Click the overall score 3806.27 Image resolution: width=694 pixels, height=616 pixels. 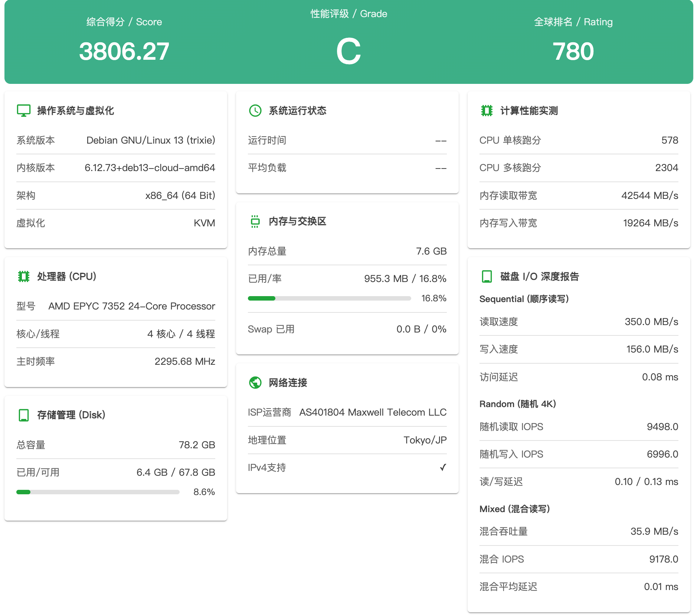[x=124, y=51]
